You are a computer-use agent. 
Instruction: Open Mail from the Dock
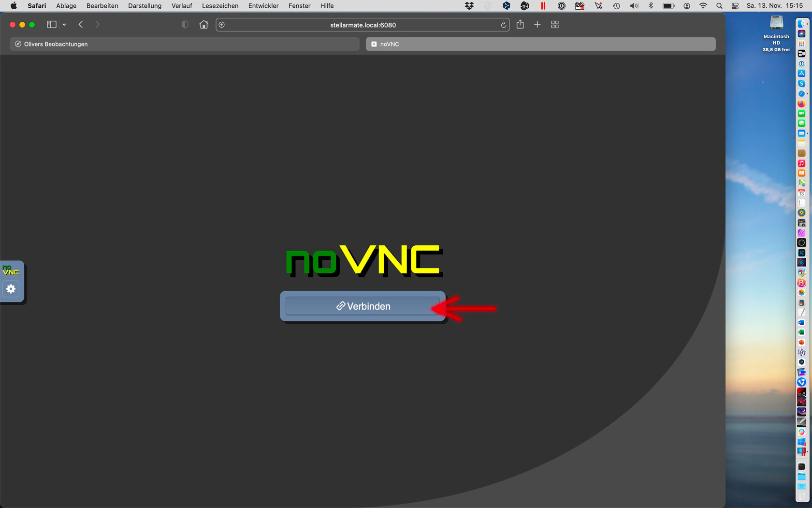coord(801,133)
